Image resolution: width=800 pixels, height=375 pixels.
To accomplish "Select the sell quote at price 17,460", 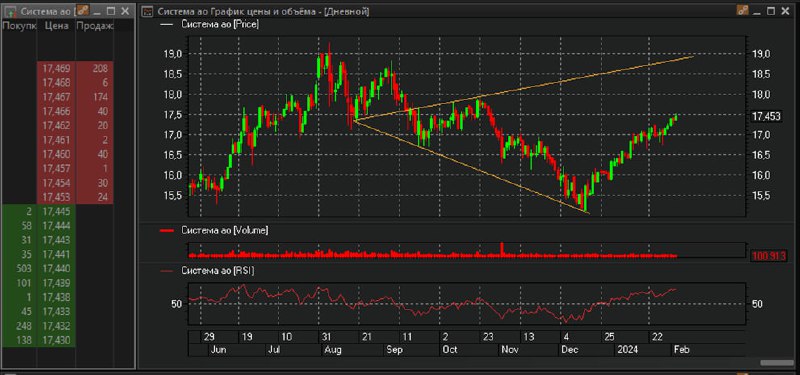I will [56, 154].
